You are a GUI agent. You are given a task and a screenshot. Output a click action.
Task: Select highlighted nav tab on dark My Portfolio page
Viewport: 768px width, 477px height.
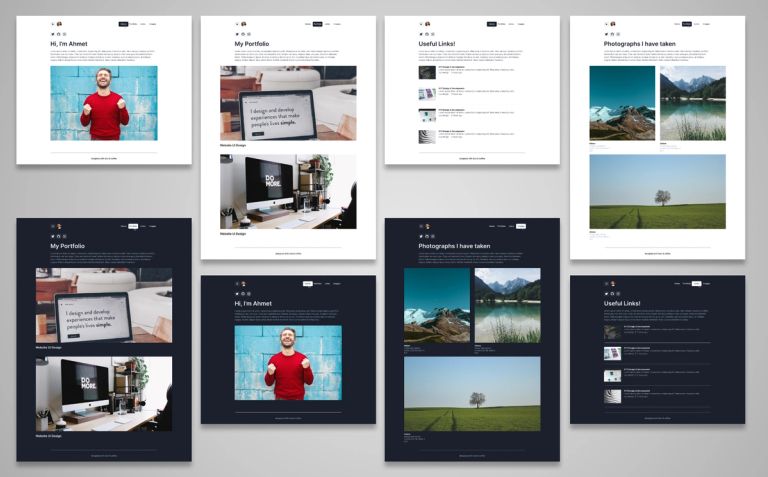(x=133, y=226)
